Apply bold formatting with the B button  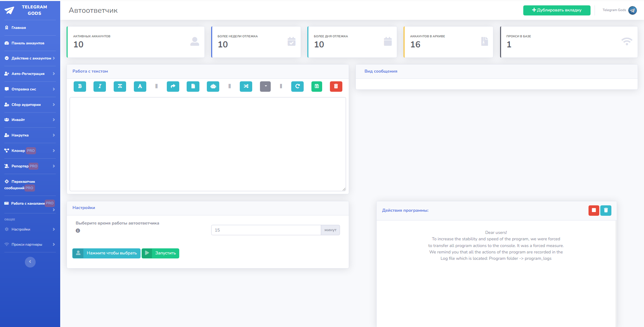tap(80, 86)
